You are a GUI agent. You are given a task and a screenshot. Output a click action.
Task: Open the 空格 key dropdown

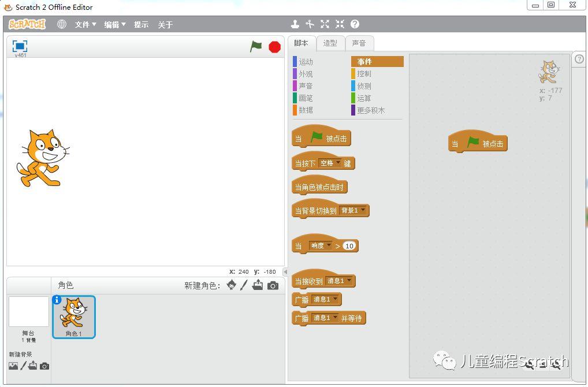point(330,163)
